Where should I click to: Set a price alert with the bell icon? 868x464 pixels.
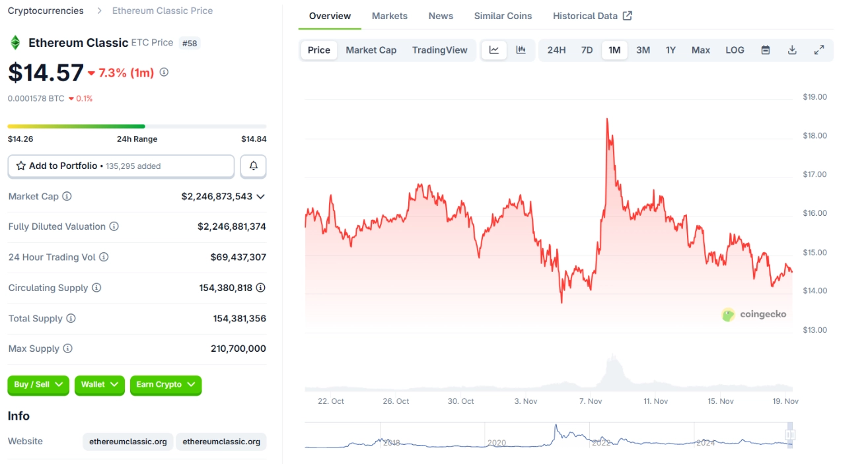[253, 166]
